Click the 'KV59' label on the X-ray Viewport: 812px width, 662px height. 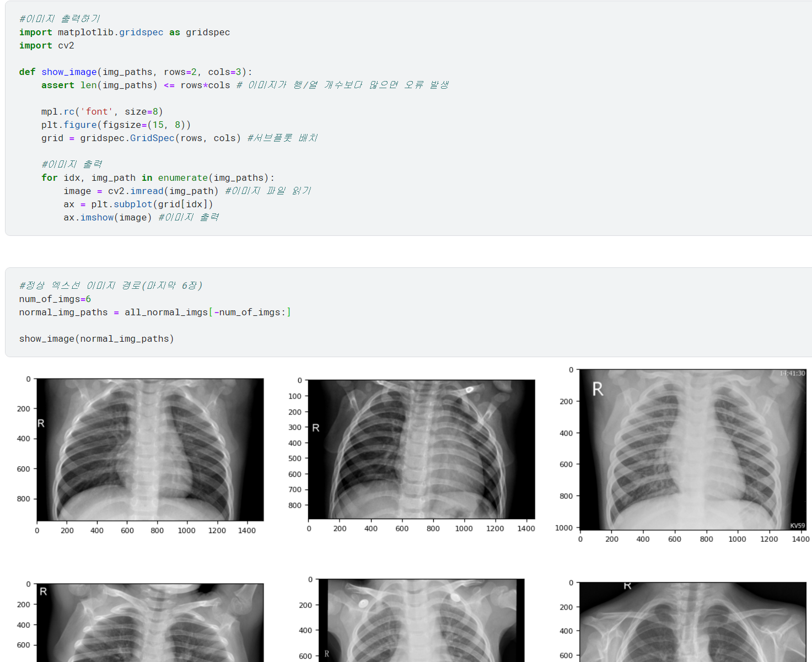point(797,526)
